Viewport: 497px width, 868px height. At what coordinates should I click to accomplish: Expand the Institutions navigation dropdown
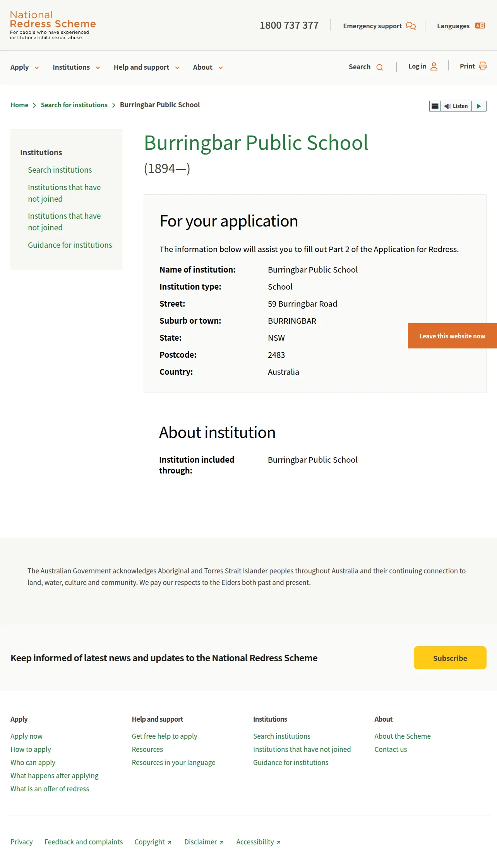[77, 67]
